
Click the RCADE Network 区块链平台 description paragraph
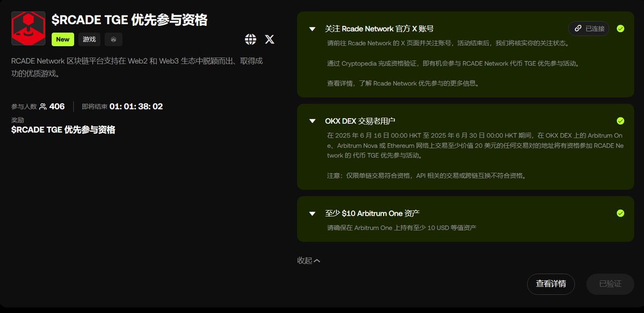[137, 67]
